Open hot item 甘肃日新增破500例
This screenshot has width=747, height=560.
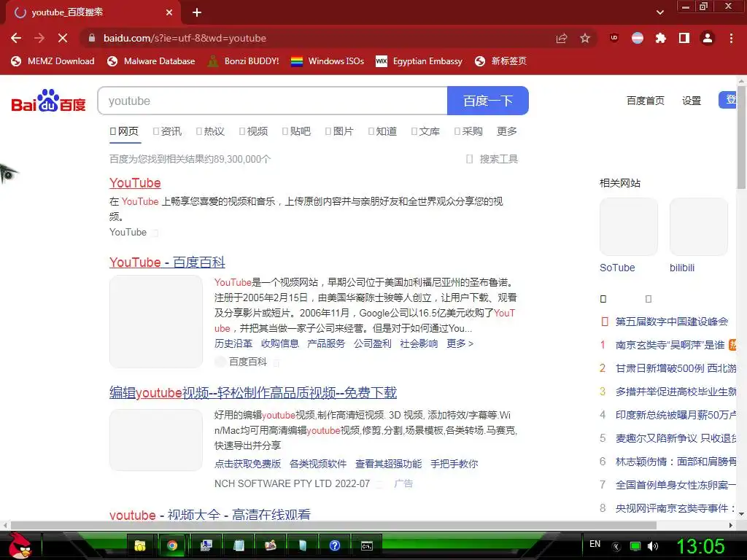(x=676, y=368)
